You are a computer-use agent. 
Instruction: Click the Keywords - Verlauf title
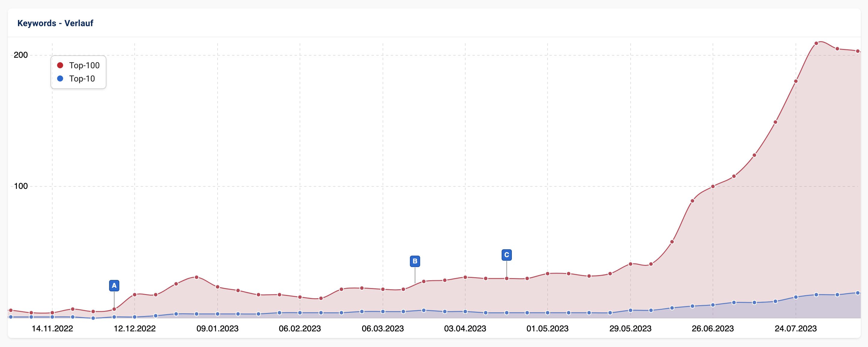pos(55,23)
